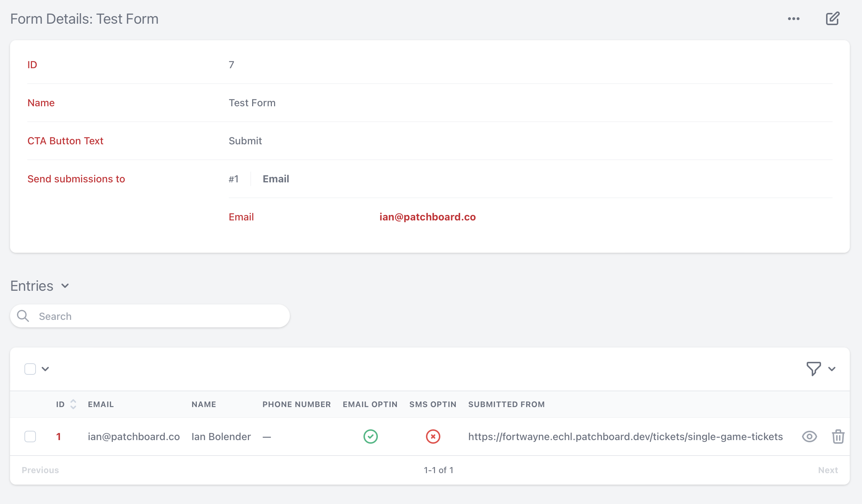The image size is (862, 504).
Task: Click the Send submissions to label
Action: click(76, 179)
